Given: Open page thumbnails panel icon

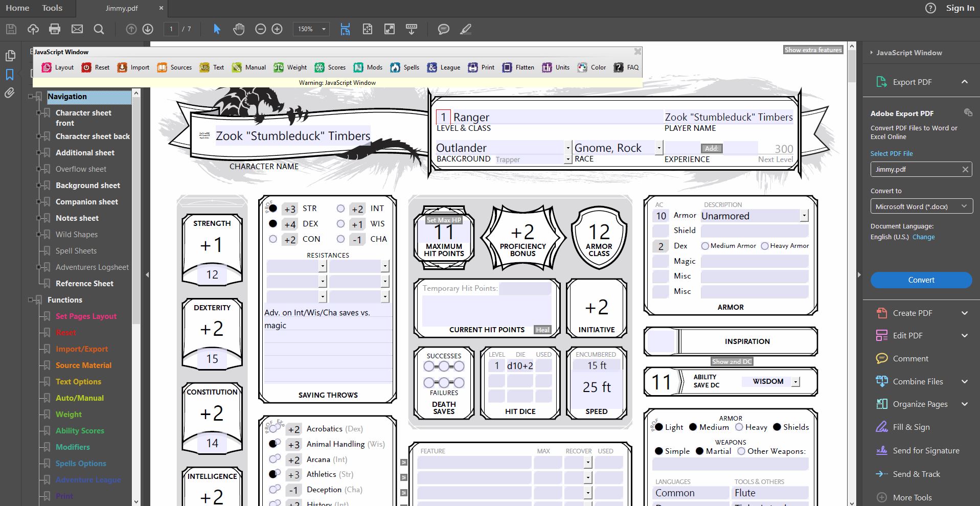Looking at the screenshot, I should point(10,56).
